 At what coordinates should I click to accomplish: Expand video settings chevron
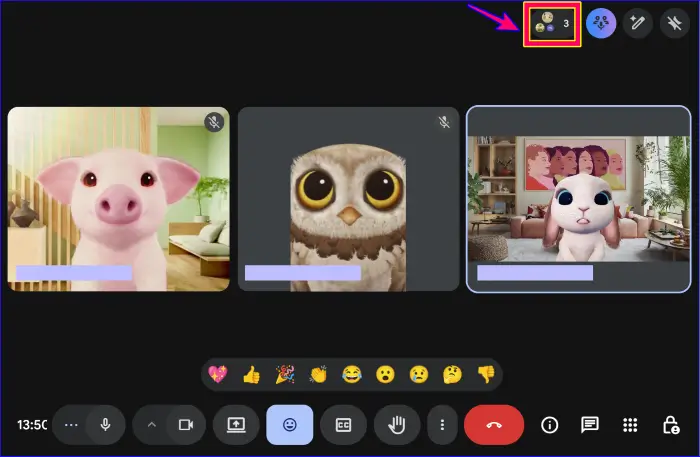pos(152,425)
